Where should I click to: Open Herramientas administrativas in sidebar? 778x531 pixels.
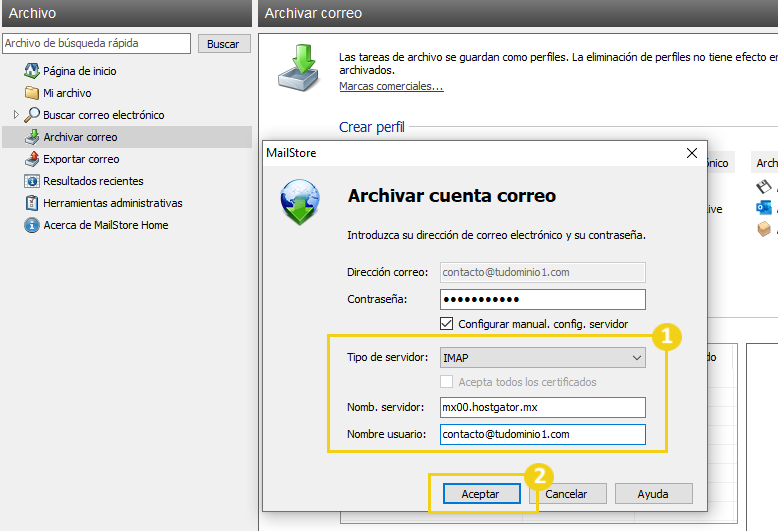point(113,203)
